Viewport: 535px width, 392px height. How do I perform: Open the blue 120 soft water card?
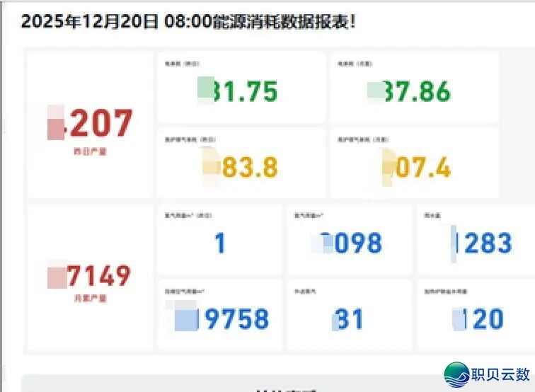click(x=481, y=318)
